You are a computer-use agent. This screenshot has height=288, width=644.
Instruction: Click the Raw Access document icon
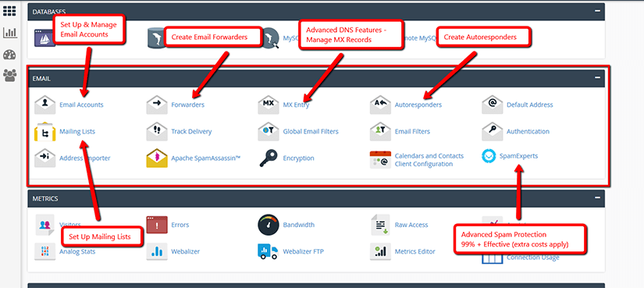point(380,225)
